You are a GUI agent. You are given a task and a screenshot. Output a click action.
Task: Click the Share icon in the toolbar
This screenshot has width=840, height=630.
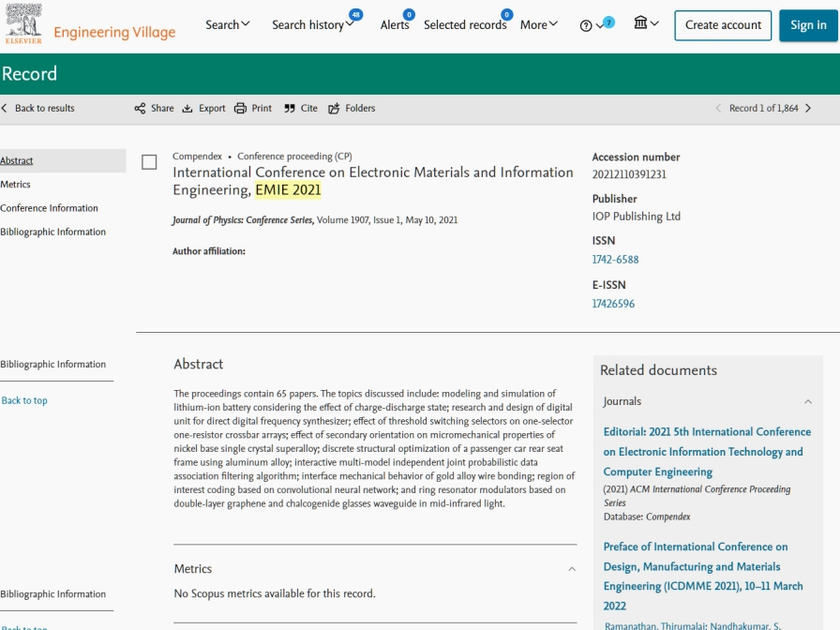tap(140, 109)
